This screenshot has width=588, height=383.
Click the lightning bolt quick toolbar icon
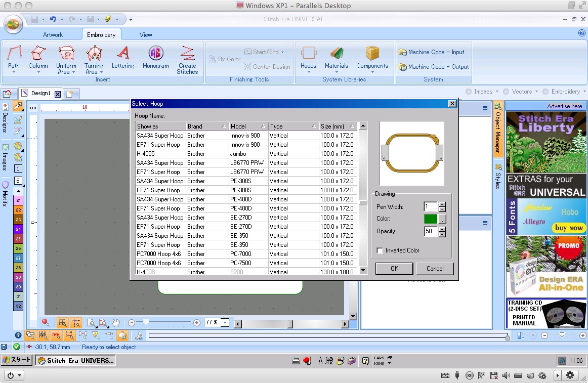(x=108, y=19)
